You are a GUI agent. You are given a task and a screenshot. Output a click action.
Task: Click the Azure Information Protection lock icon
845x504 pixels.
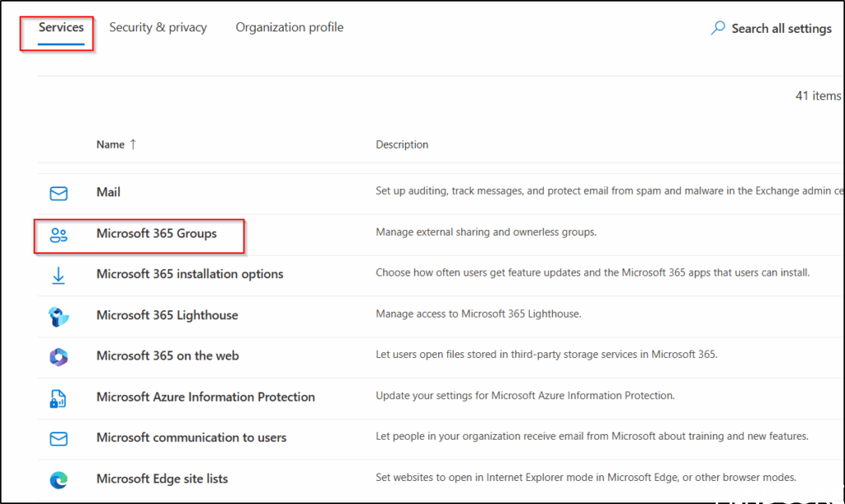click(x=59, y=398)
